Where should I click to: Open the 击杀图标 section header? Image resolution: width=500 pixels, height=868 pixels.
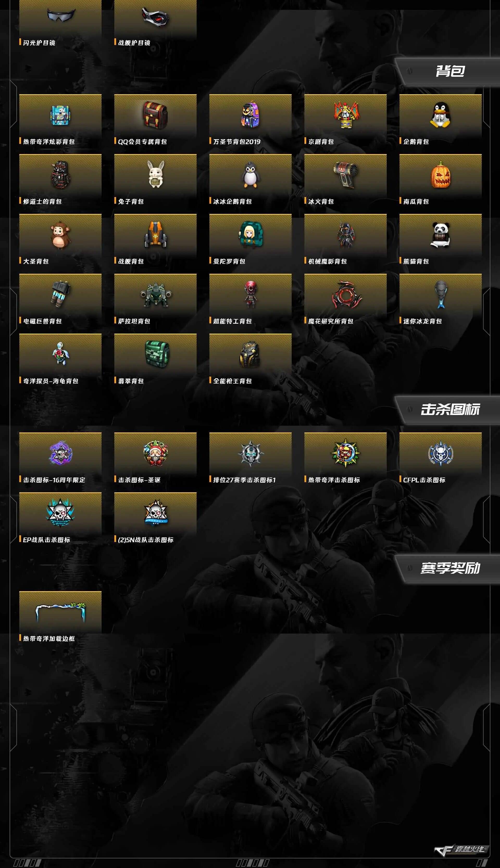click(450, 410)
